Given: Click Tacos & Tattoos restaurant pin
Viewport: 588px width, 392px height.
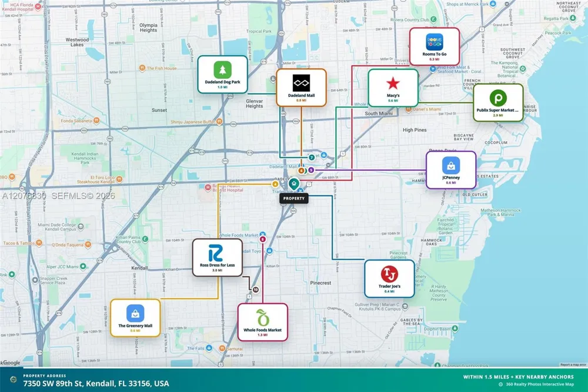Looking at the screenshot, I should click(x=39, y=243).
